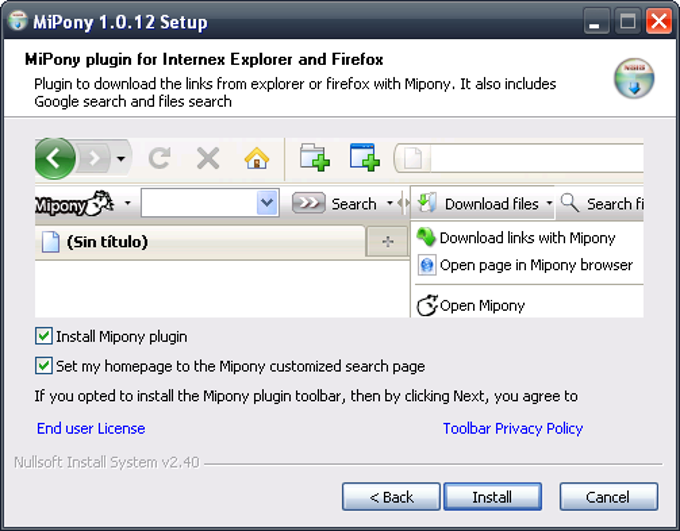
Task: Click the MiPony title bar application icon
Action: coord(18,21)
